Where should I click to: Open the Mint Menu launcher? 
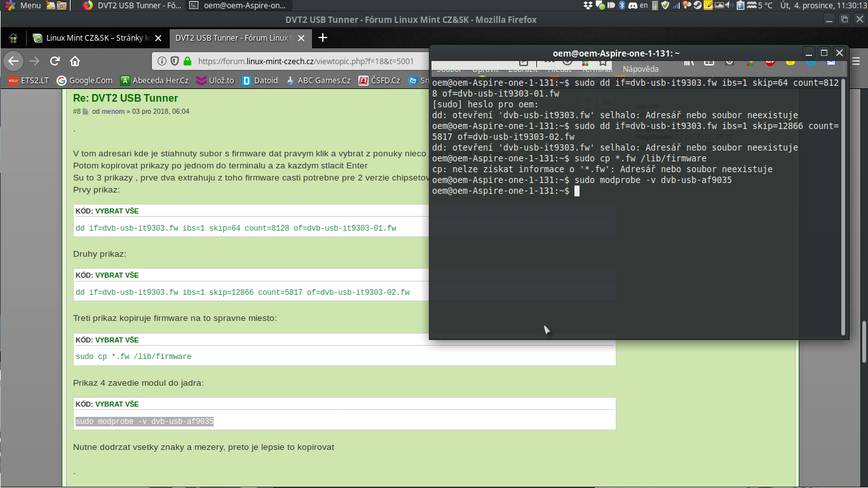click(x=23, y=5)
